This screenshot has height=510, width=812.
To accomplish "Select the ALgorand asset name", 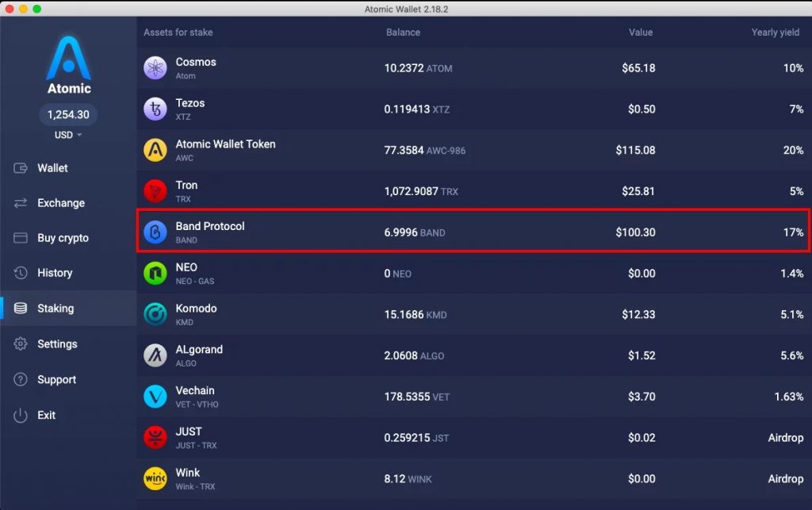I will click(199, 350).
